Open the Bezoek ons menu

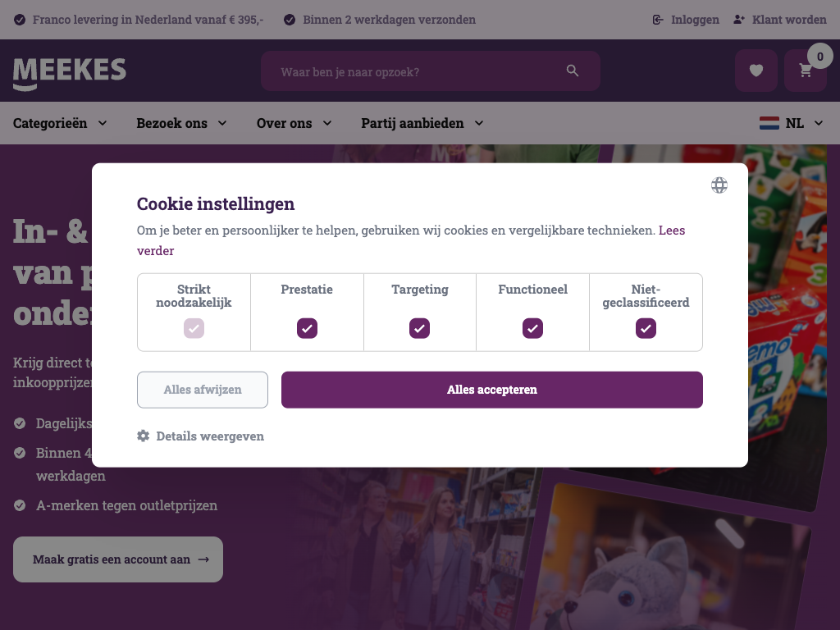click(181, 123)
